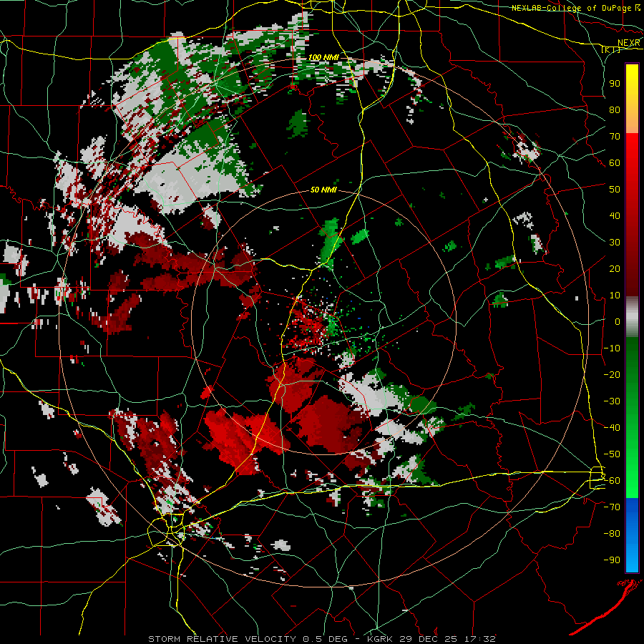Pick the light blue bottom segment of the color bar

tap(632, 557)
